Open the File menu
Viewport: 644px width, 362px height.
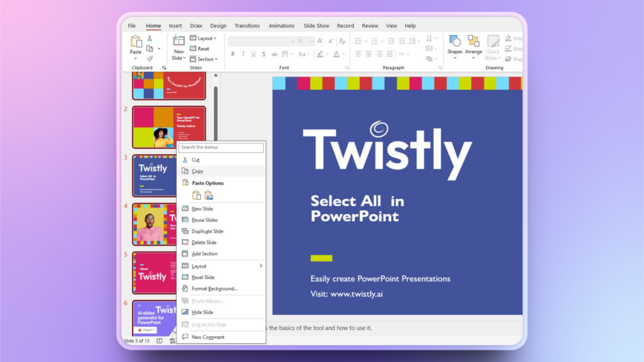click(132, 25)
